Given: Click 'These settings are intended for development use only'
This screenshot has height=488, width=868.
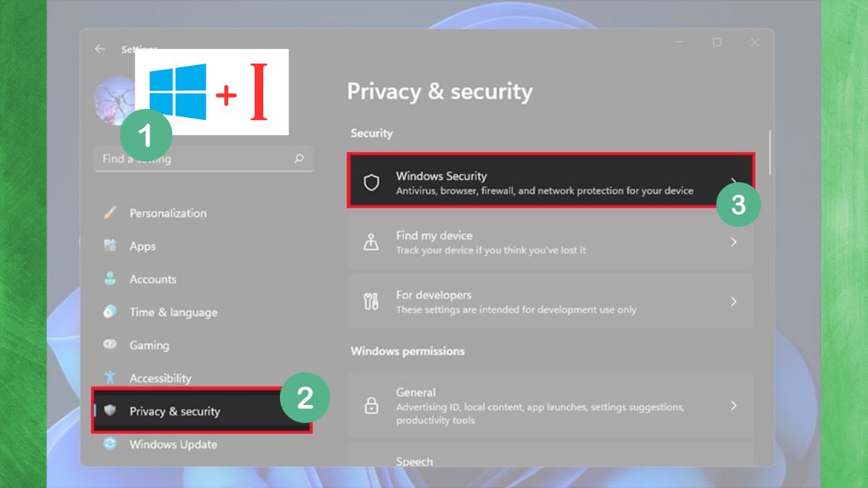Looking at the screenshot, I should tap(516, 309).
